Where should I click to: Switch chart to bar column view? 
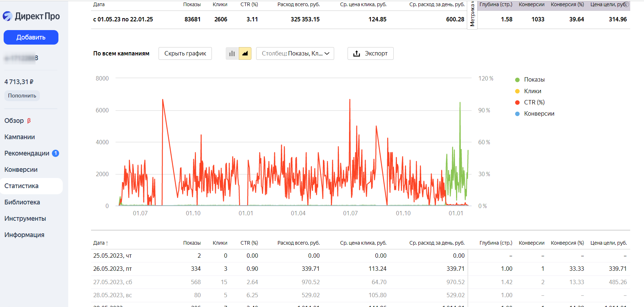232,54
